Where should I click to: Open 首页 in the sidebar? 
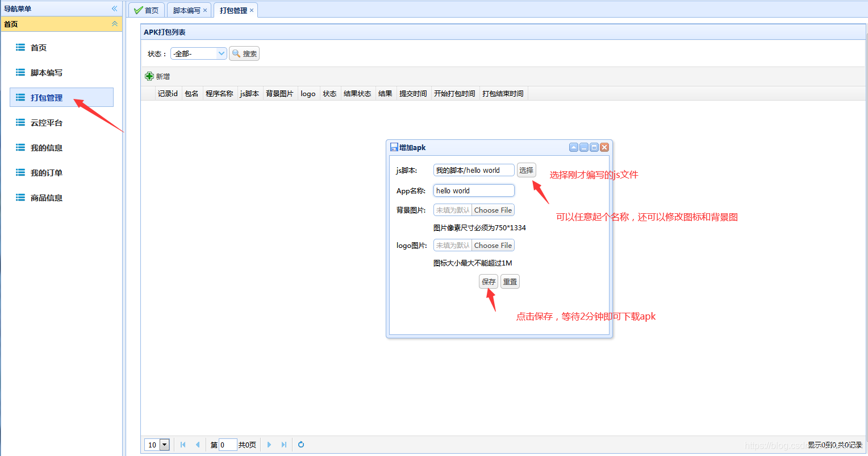[61, 48]
